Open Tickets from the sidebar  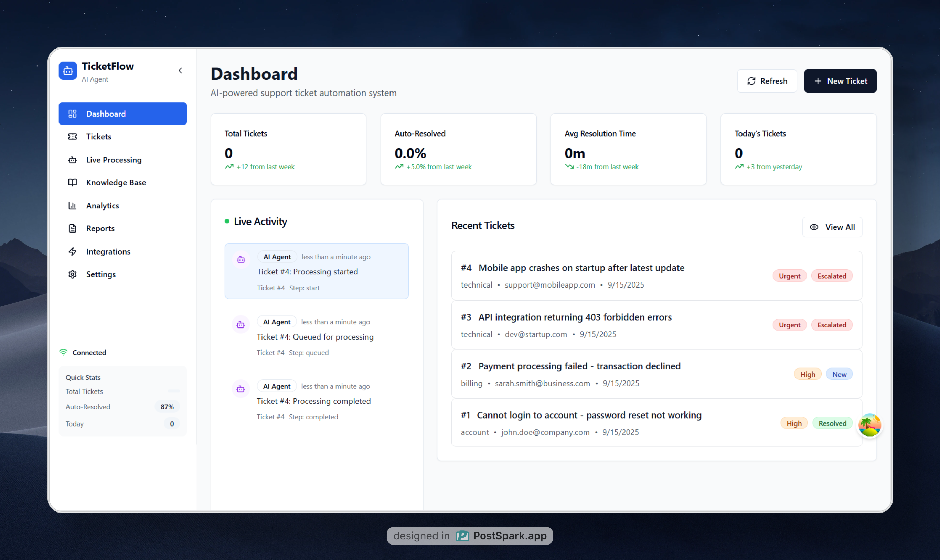pos(98,137)
